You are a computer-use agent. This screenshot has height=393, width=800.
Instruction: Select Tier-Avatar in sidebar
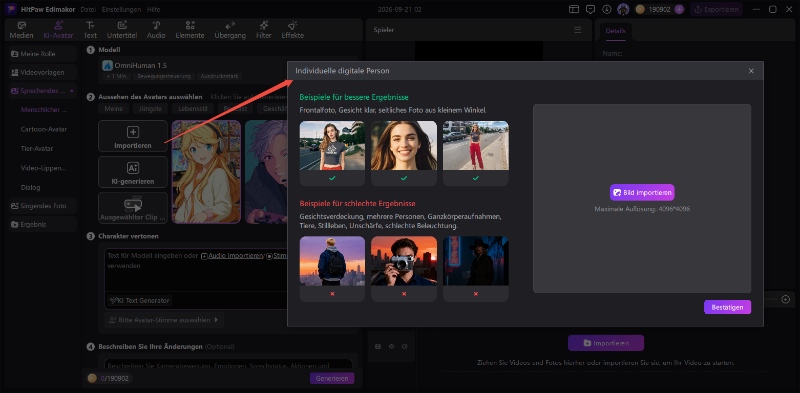(x=37, y=149)
